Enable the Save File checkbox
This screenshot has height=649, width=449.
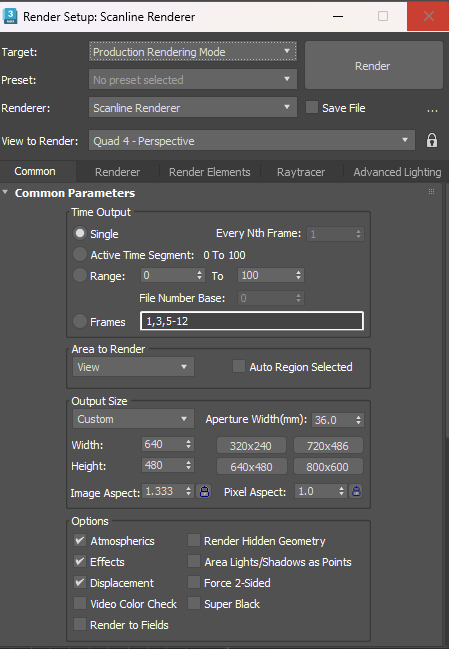(312, 107)
